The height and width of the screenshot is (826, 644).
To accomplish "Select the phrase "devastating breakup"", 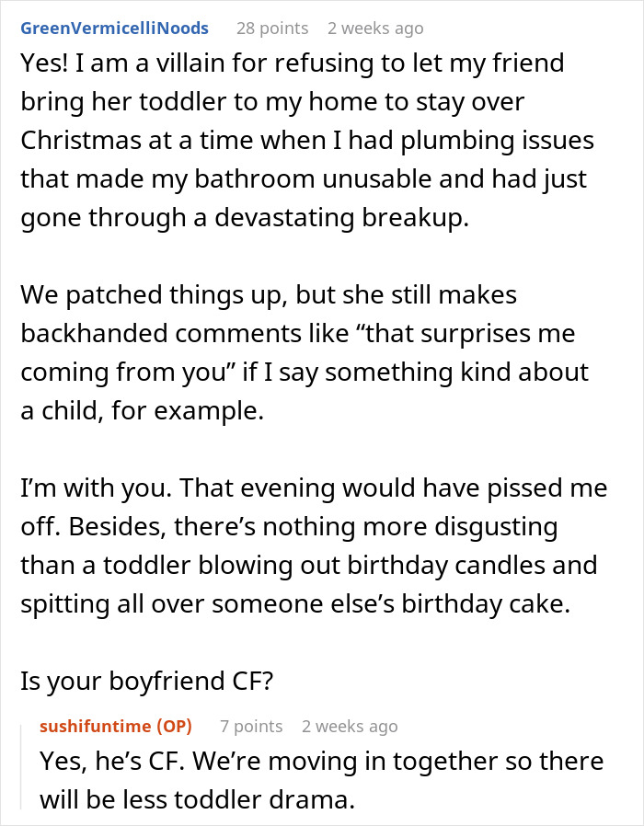I will (x=341, y=217).
